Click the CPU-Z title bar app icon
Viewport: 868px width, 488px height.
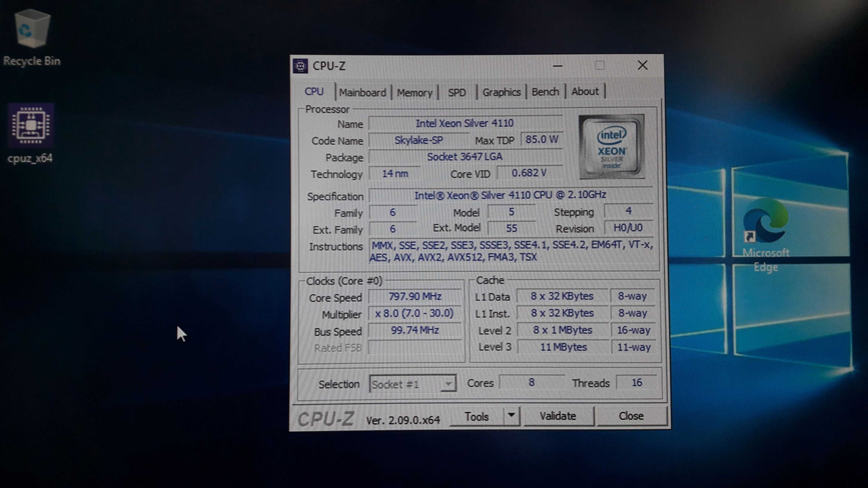click(x=300, y=66)
